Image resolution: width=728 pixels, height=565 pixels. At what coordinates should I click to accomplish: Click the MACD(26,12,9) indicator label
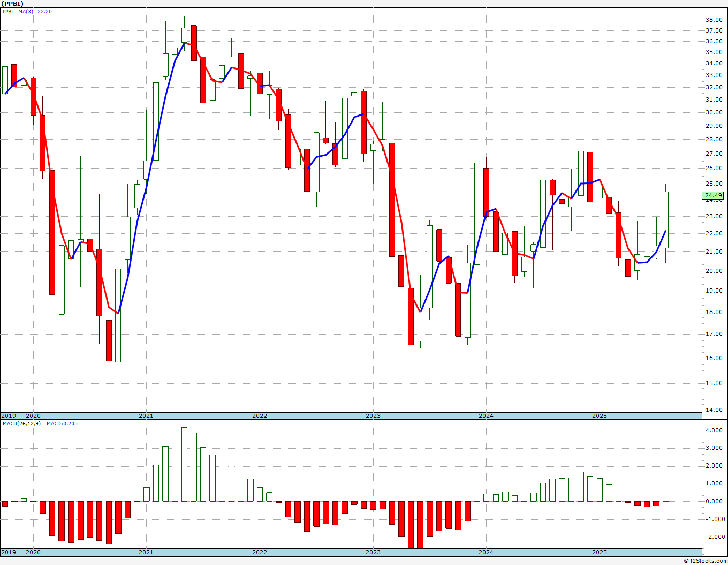tap(21, 424)
